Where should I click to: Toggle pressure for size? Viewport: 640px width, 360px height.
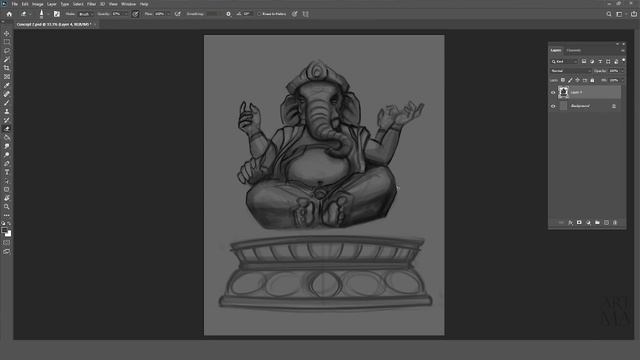click(294, 14)
